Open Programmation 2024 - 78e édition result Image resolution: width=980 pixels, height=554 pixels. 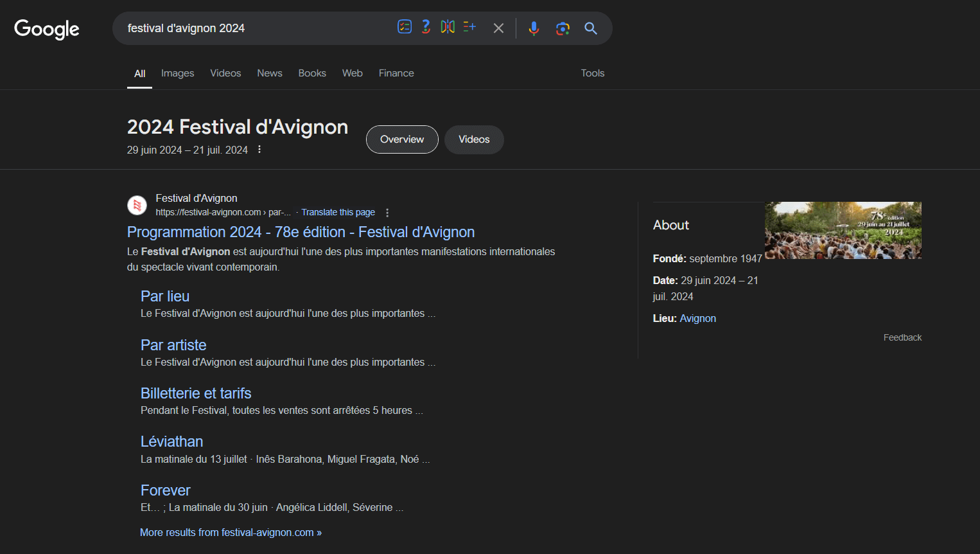coord(301,232)
